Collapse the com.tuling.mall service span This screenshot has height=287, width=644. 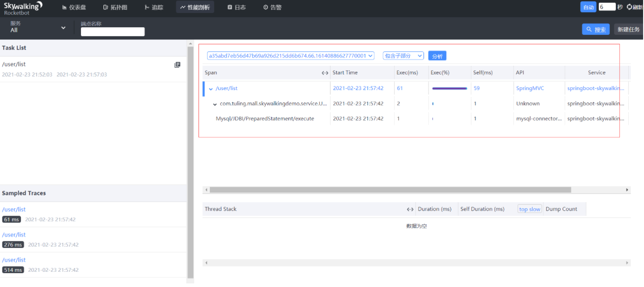point(215,104)
